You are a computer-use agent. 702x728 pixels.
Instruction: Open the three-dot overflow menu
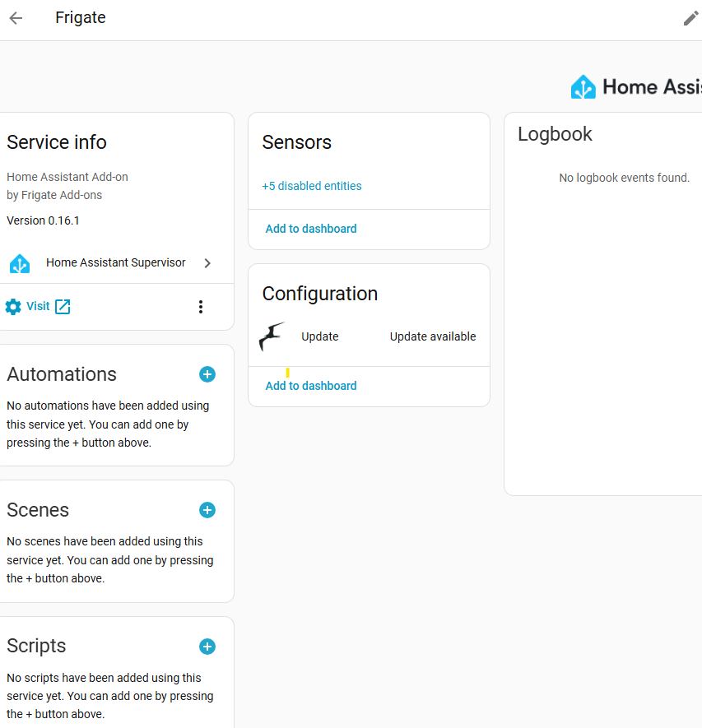point(201,307)
